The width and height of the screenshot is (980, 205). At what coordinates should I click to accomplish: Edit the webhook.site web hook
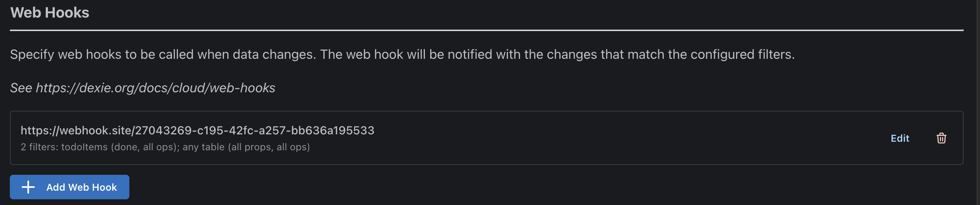(x=900, y=138)
